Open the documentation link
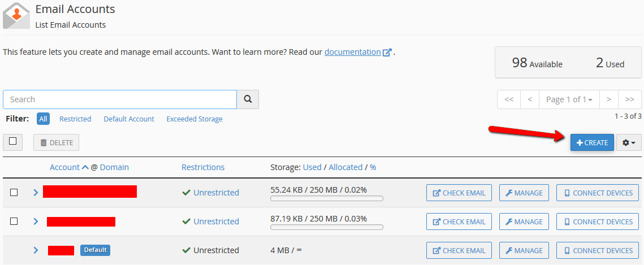644x265 pixels. pos(352,52)
